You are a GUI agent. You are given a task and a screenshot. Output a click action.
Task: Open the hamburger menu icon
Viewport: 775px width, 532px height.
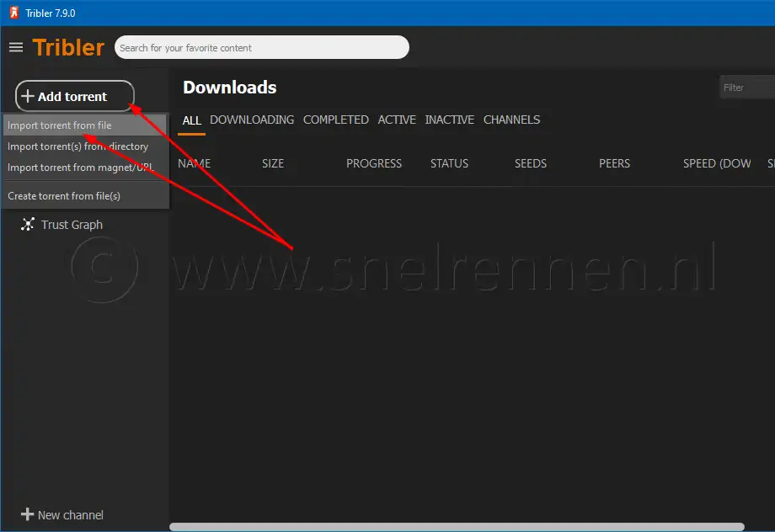click(16, 47)
